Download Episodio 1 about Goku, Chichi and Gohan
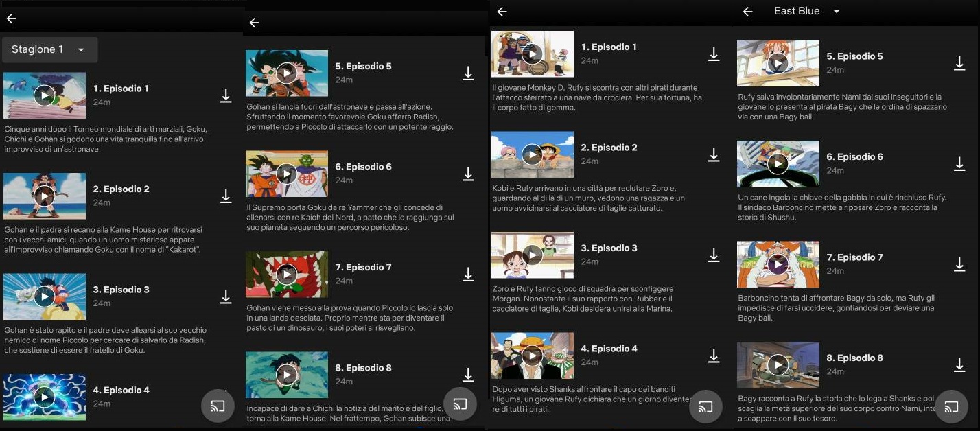Image resolution: width=980 pixels, height=431 pixels. tap(226, 95)
